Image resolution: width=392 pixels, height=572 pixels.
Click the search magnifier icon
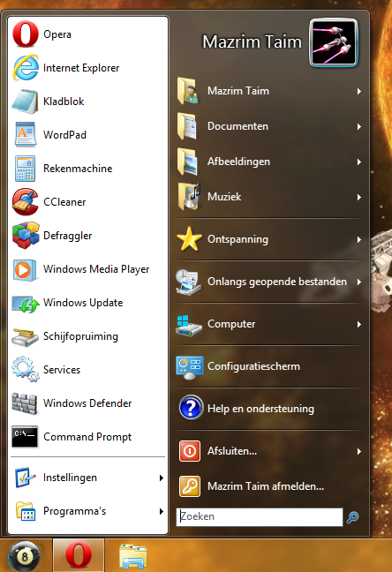[x=352, y=516]
